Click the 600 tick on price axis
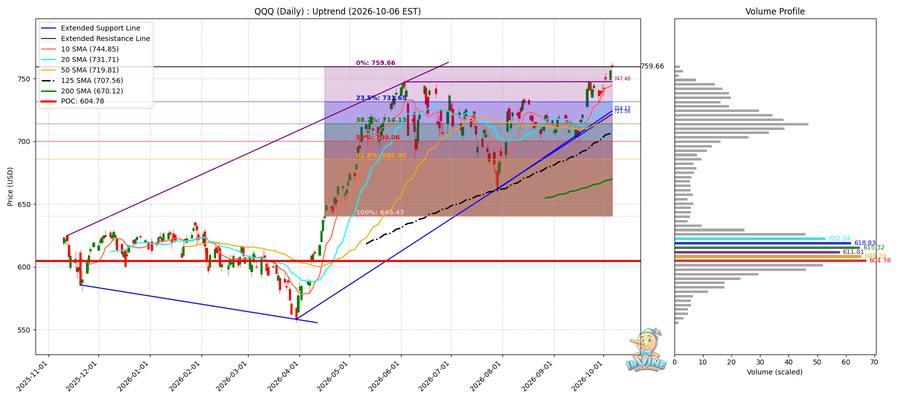This screenshot has width=900, height=400. point(25,267)
